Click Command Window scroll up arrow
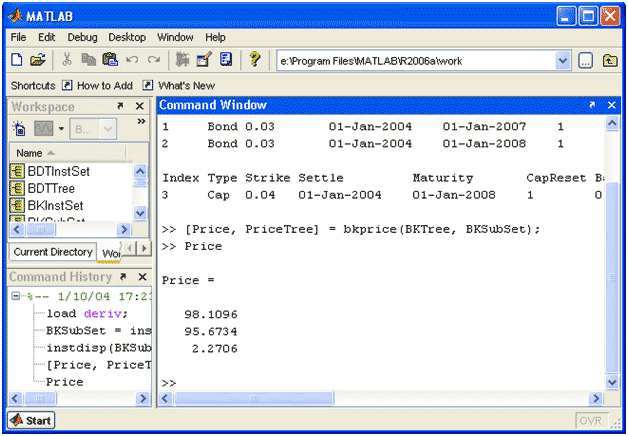 (x=612, y=123)
